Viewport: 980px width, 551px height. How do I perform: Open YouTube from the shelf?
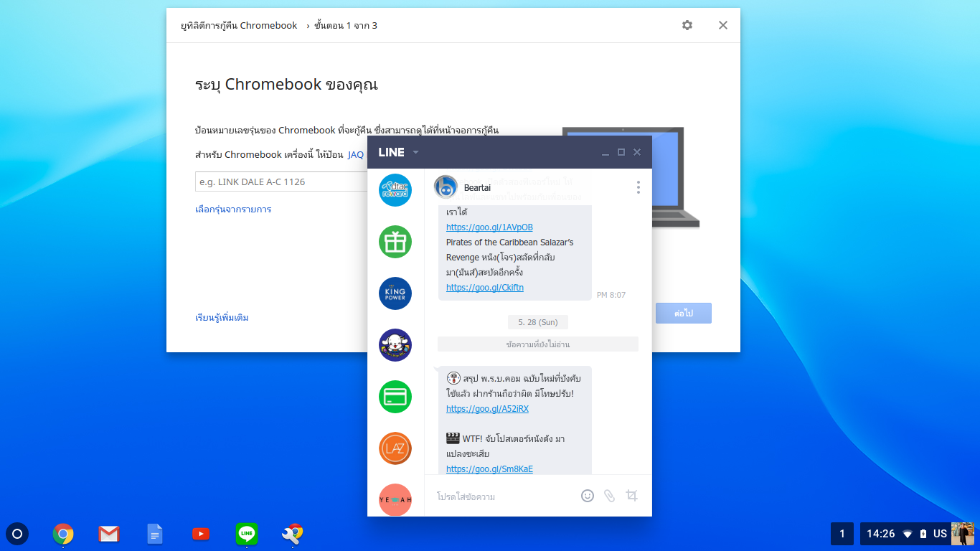point(201,534)
